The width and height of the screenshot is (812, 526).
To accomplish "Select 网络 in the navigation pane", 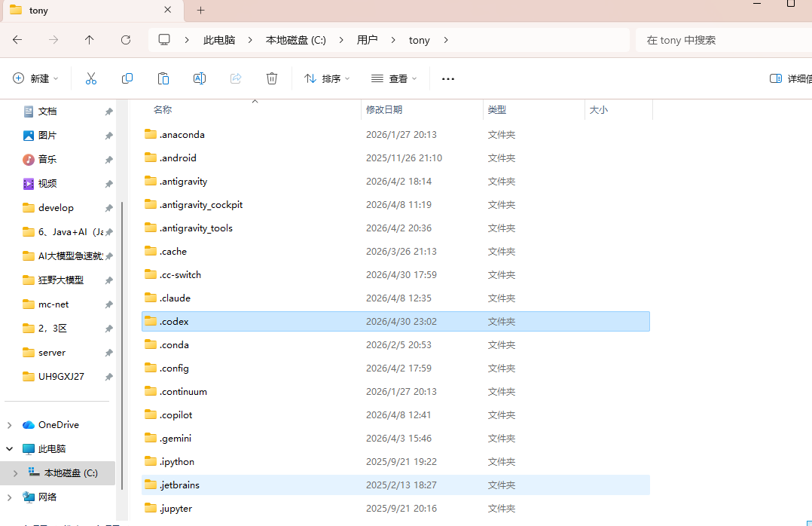I will (47, 497).
